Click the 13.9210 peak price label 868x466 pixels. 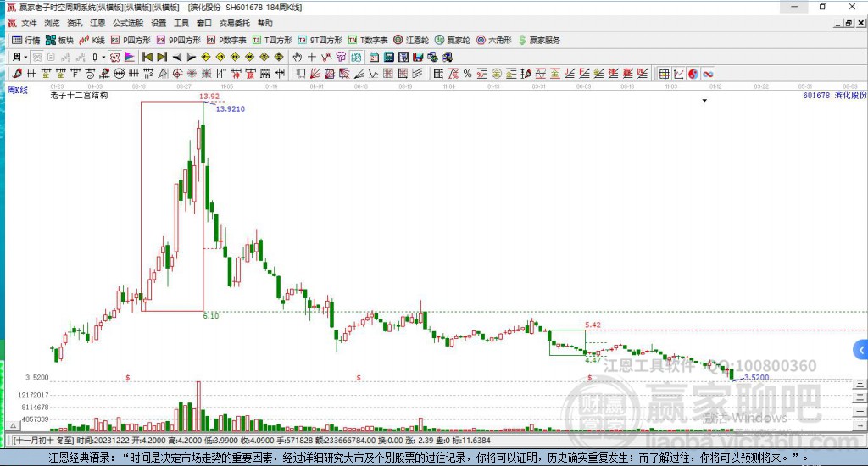tap(231, 109)
